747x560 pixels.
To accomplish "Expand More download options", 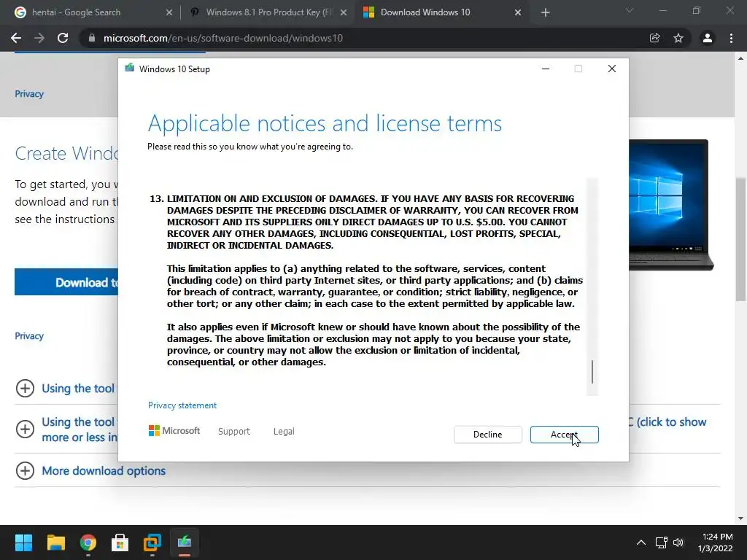I will click(25, 470).
